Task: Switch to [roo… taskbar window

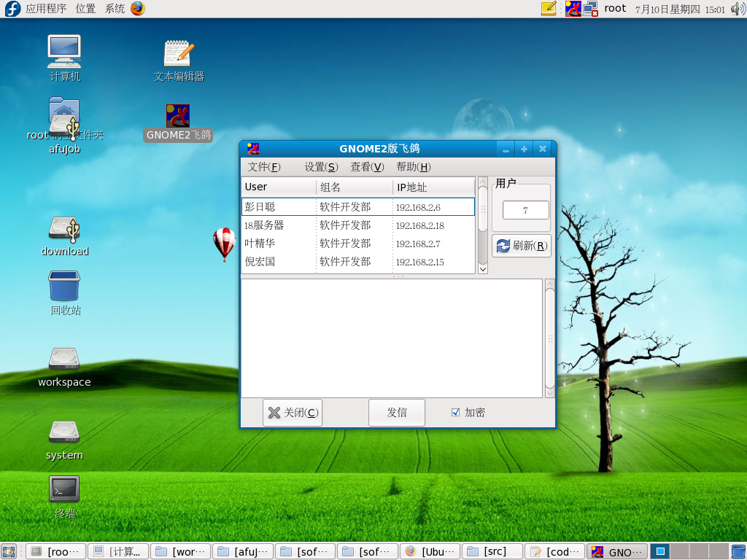Action: [x=55, y=551]
